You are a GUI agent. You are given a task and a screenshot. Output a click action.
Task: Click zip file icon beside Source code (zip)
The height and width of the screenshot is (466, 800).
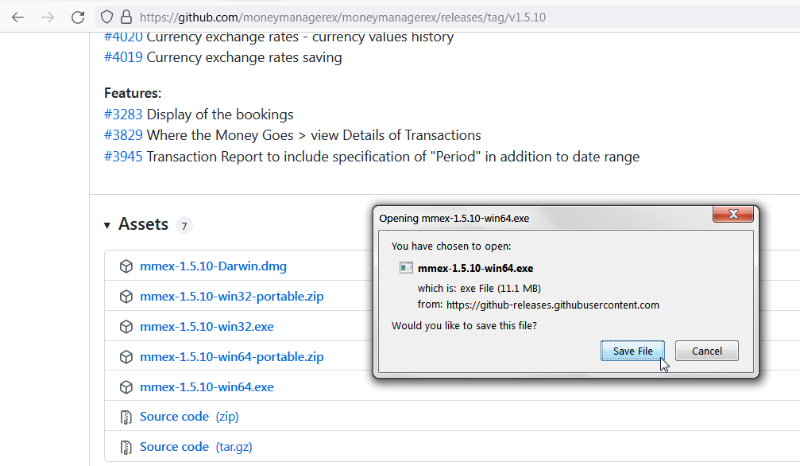tap(126, 417)
